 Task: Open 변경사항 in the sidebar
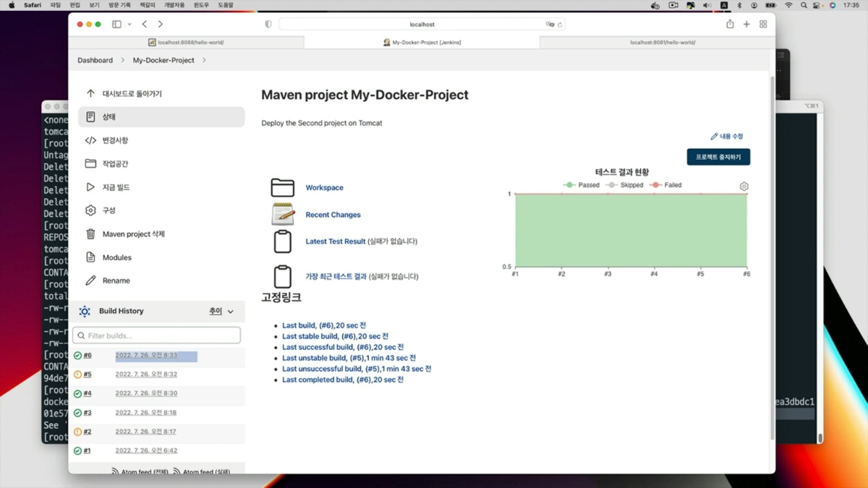click(x=115, y=140)
